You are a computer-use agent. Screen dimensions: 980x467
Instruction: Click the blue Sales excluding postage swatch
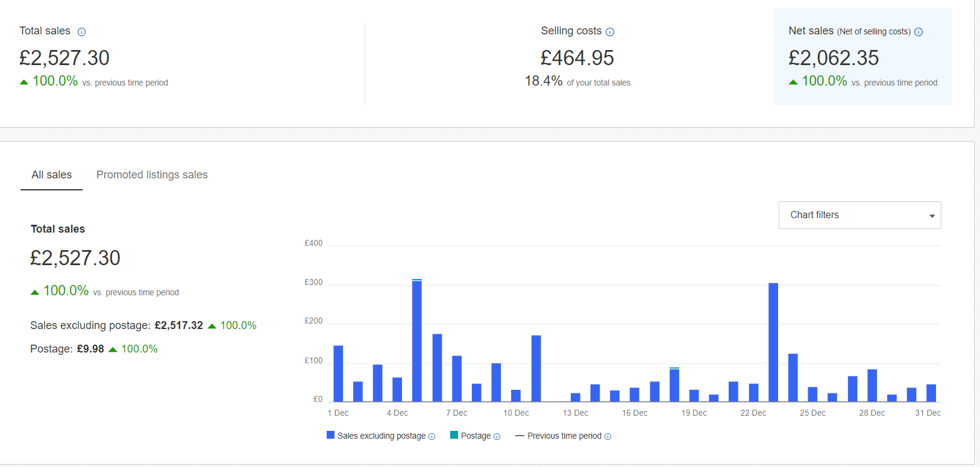point(330,435)
